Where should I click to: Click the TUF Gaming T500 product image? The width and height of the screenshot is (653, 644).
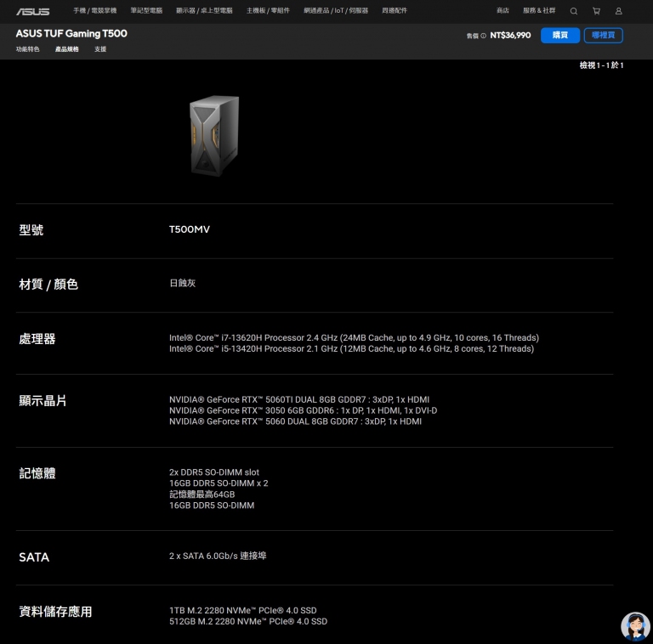coord(213,136)
